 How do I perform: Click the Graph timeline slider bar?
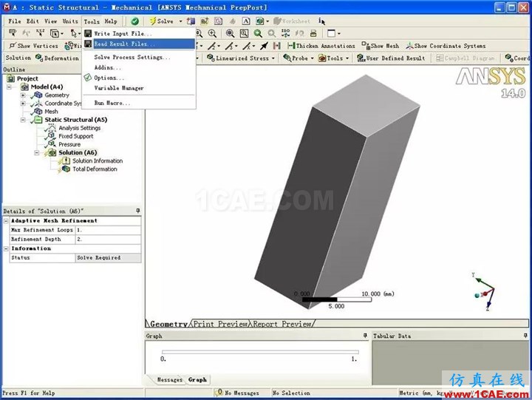pyautogui.click(x=260, y=352)
